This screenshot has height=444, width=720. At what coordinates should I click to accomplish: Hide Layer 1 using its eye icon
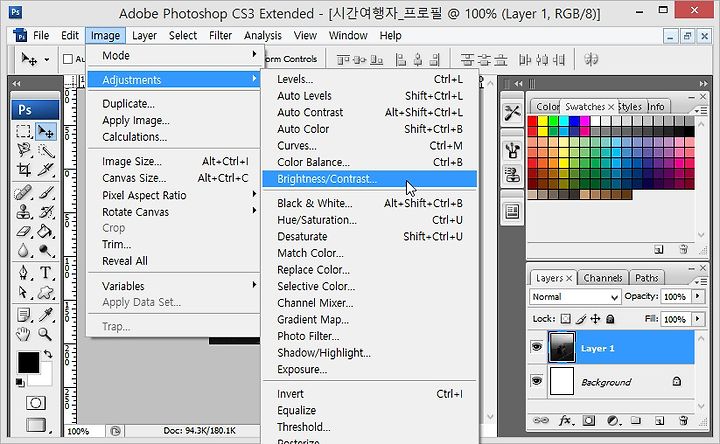[x=536, y=347]
